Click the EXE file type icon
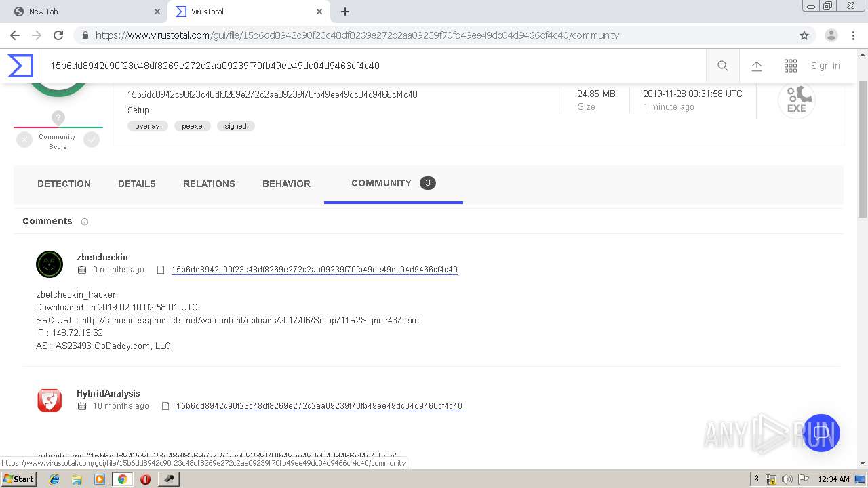Screen dimensions: 868x488 point(796,100)
